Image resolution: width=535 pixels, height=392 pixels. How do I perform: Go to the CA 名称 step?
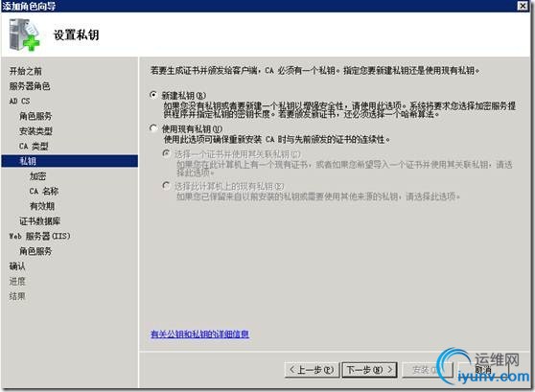tap(44, 191)
